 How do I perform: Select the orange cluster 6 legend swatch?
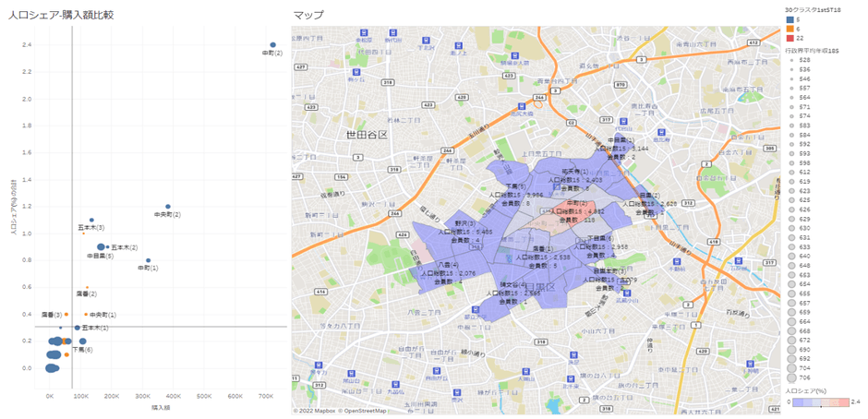789,28
